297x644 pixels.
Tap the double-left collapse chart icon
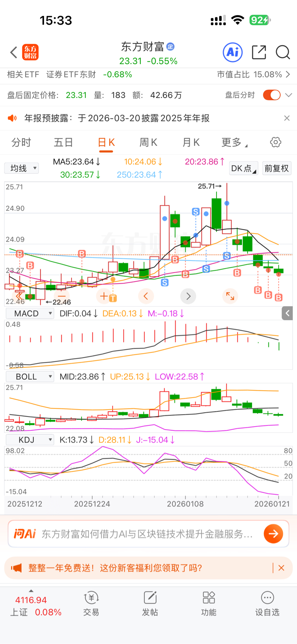pyautogui.click(x=19, y=296)
